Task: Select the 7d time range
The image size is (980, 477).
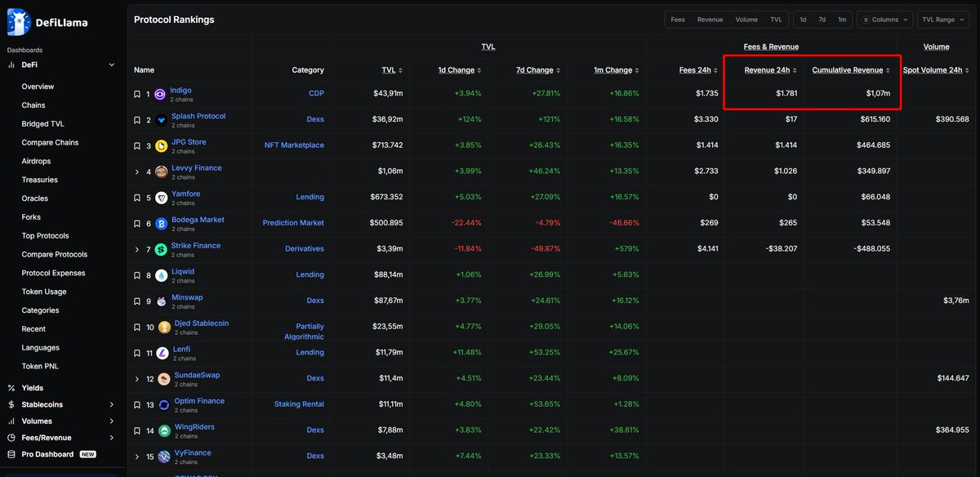Action: coord(822,20)
